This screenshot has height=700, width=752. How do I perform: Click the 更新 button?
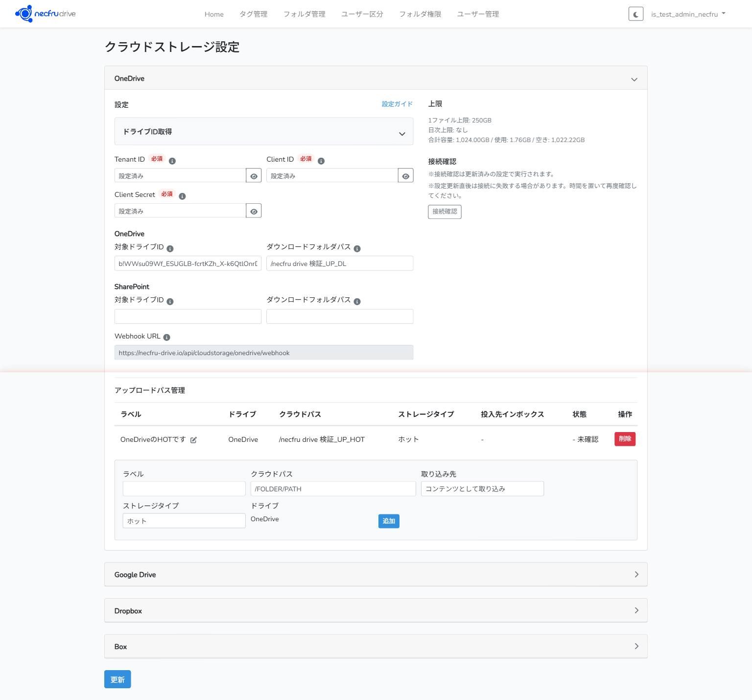click(x=117, y=679)
